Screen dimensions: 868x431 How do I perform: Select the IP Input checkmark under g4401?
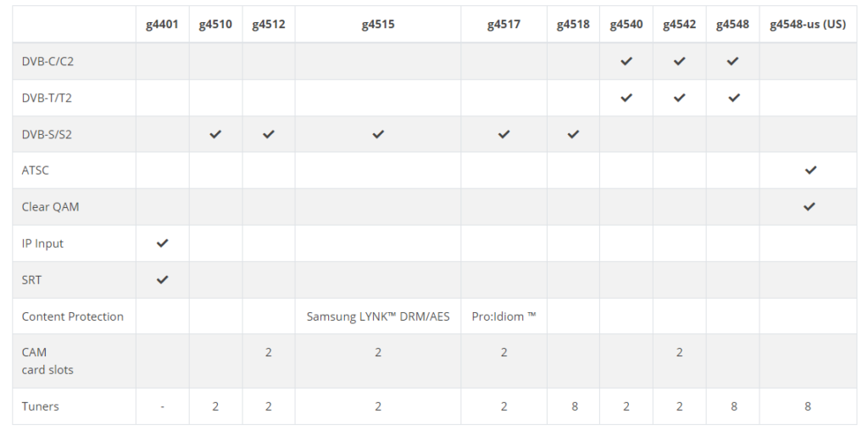point(162,243)
